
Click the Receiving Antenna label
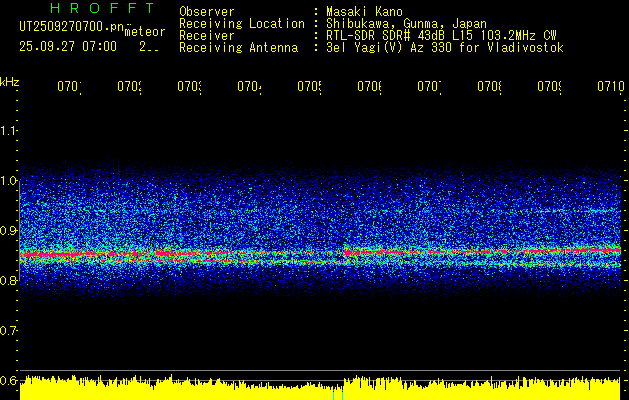tap(238, 48)
